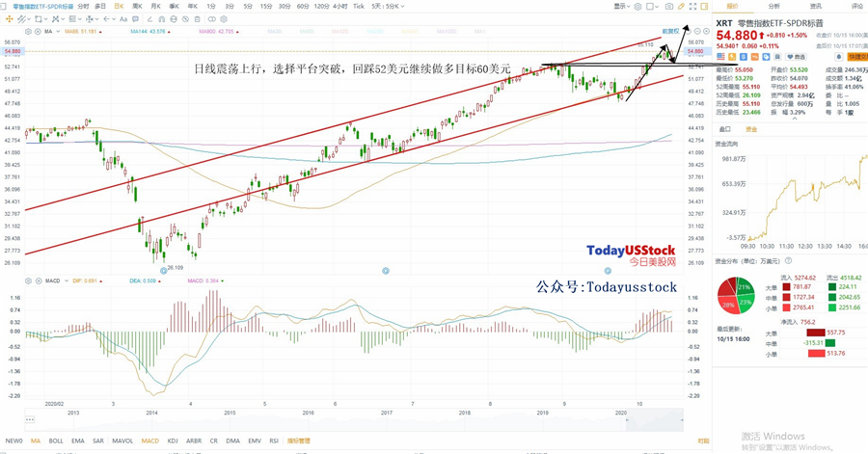Click the US flag market icon
The width and height of the screenshot is (868, 454).
point(720,57)
